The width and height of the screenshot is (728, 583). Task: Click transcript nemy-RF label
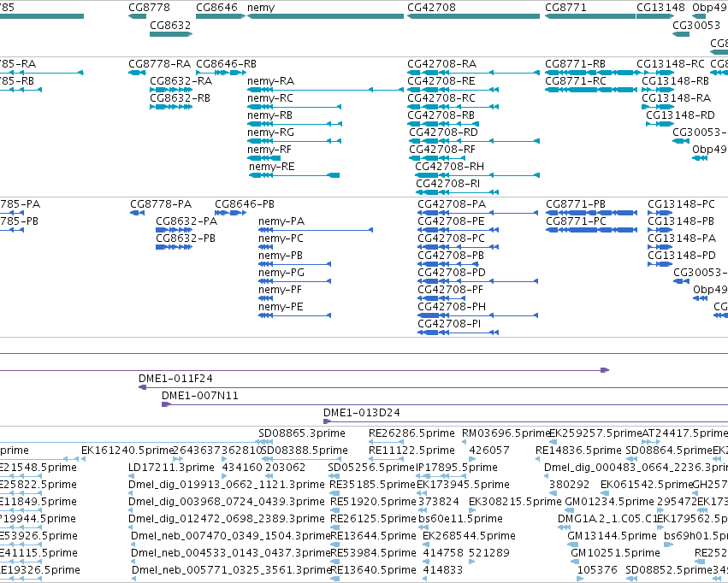click(269, 150)
